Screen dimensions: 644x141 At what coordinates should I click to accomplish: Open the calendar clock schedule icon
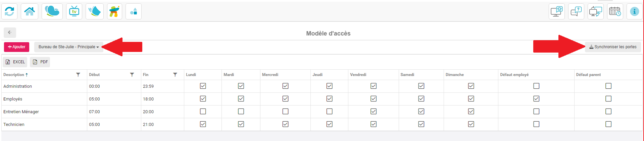click(x=615, y=11)
